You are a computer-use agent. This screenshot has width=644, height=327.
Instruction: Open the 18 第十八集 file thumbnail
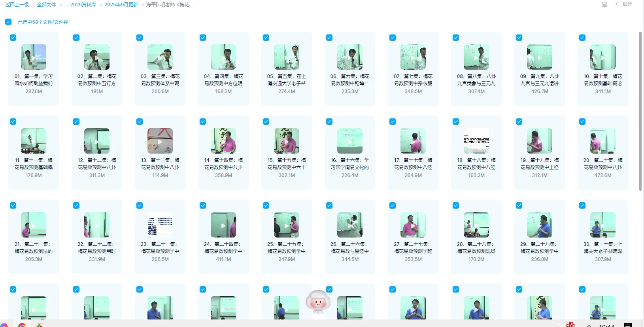click(476, 141)
